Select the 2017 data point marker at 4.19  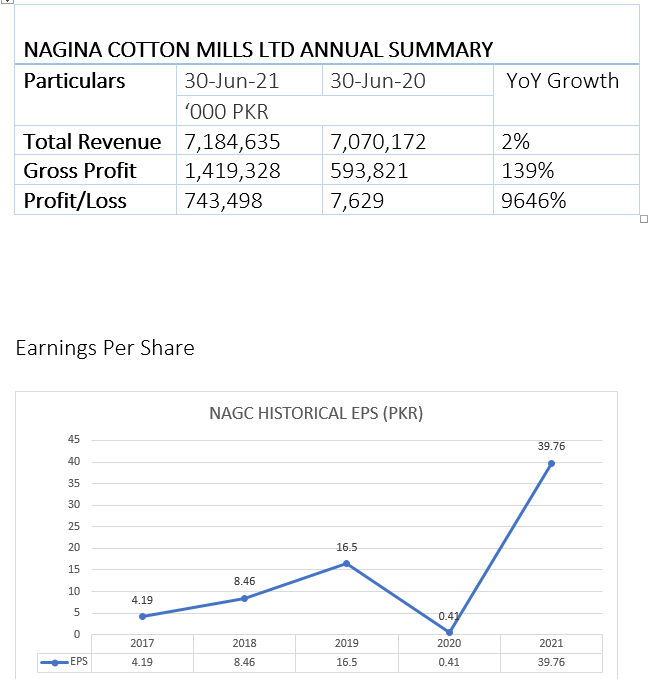[x=142, y=616]
